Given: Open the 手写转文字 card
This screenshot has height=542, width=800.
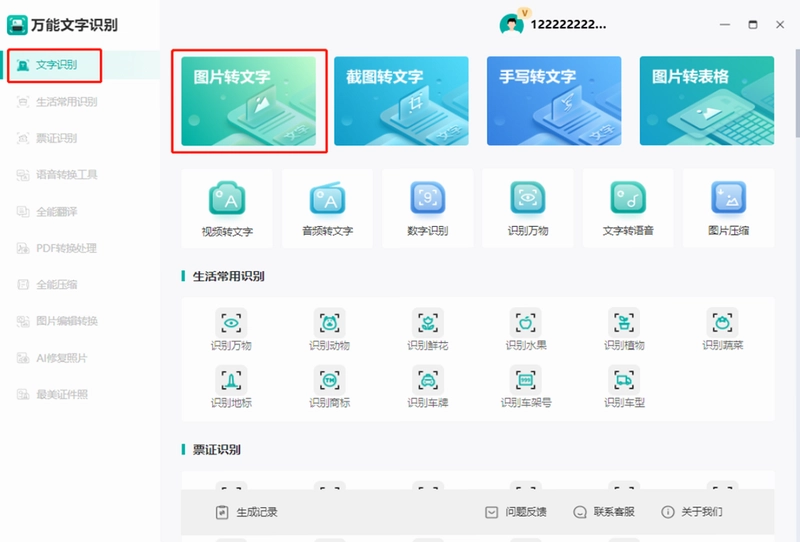Looking at the screenshot, I should click(554, 101).
